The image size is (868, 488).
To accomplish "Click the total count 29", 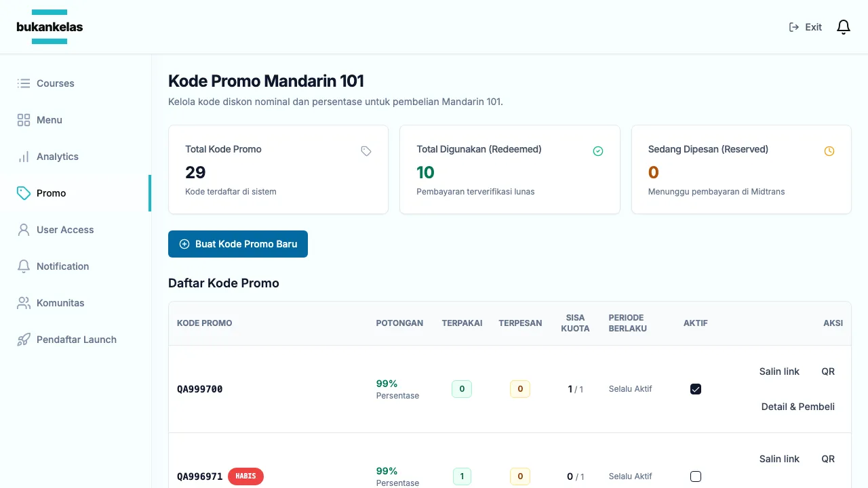I will click(195, 172).
